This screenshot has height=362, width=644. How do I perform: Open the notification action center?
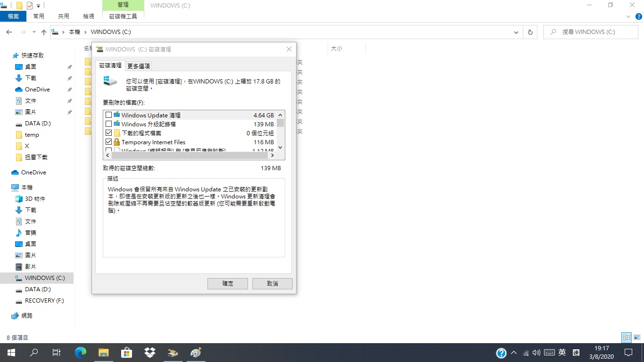[628, 353]
